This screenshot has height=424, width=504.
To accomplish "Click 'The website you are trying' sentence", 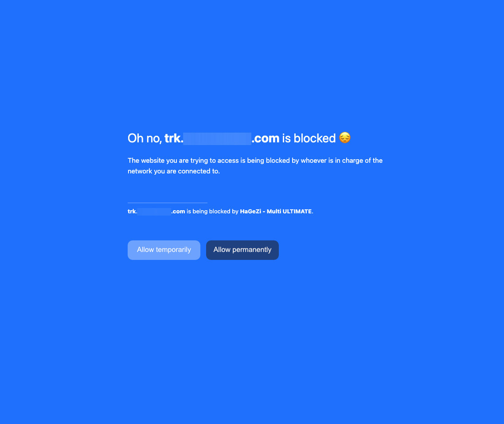I will click(x=255, y=161).
